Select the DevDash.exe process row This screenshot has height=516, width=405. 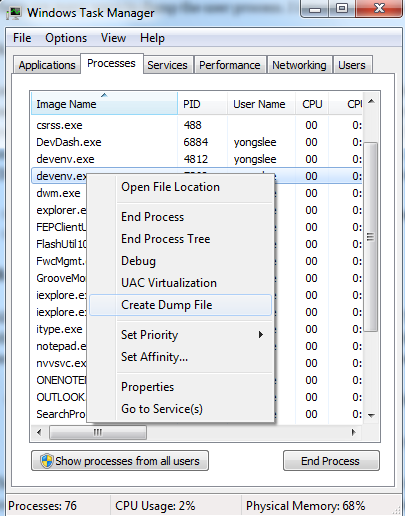197,142
